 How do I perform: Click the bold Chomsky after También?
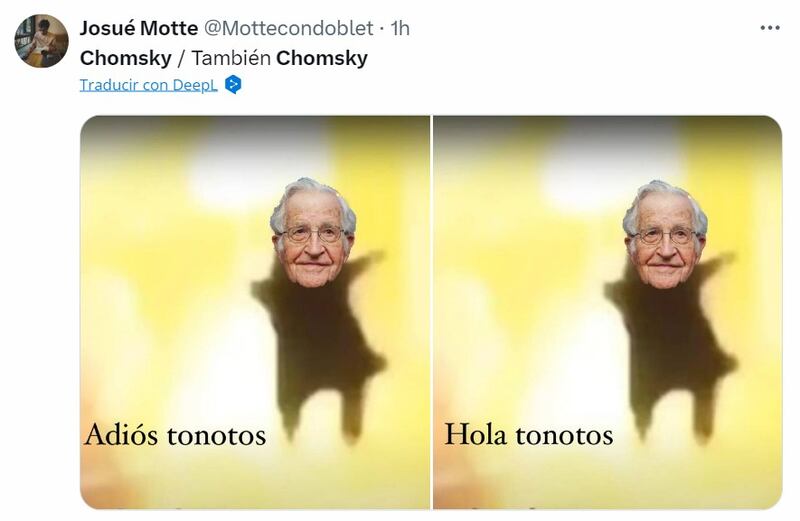click(x=322, y=58)
